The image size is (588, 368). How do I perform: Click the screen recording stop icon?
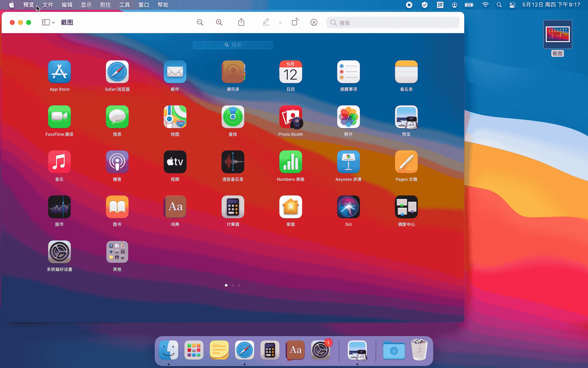[x=409, y=5]
